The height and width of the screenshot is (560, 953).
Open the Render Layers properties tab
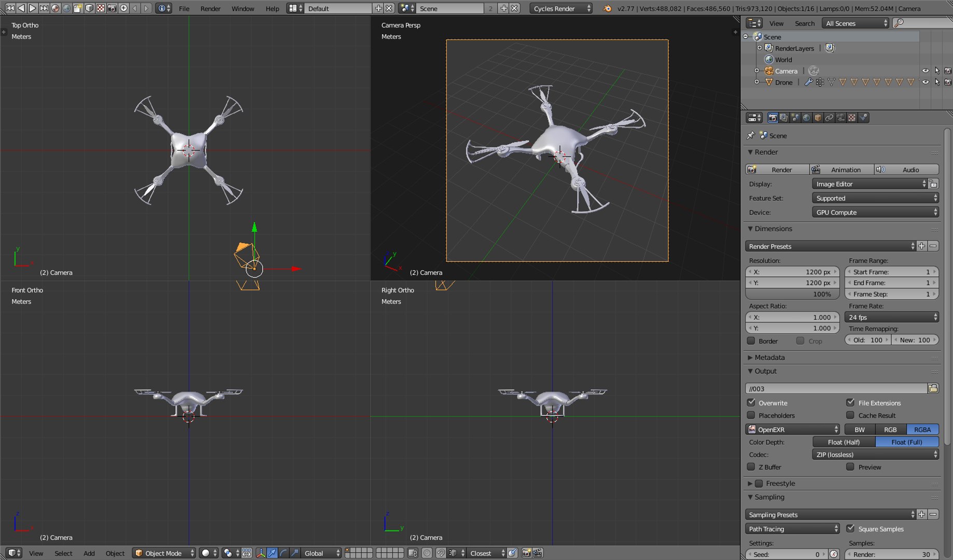783,118
